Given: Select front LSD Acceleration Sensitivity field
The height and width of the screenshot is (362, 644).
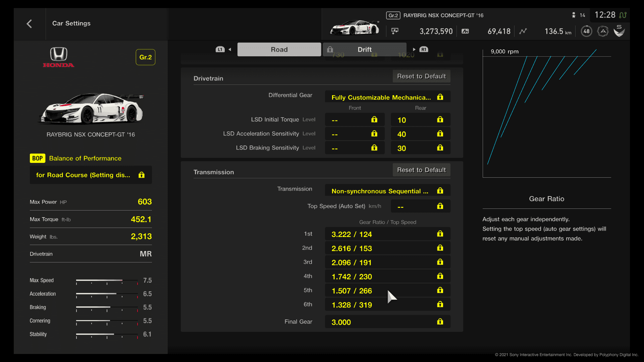Looking at the screenshot, I should point(355,134).
